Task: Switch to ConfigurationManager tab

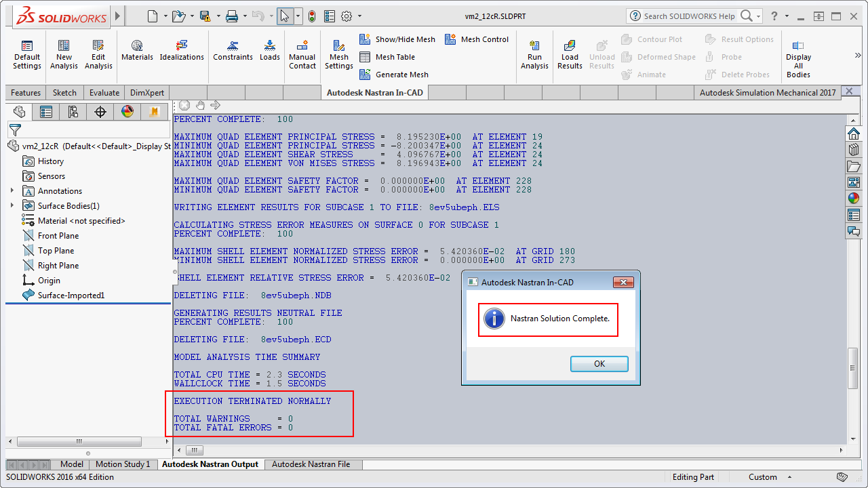Action: click(x=73, y=112)
